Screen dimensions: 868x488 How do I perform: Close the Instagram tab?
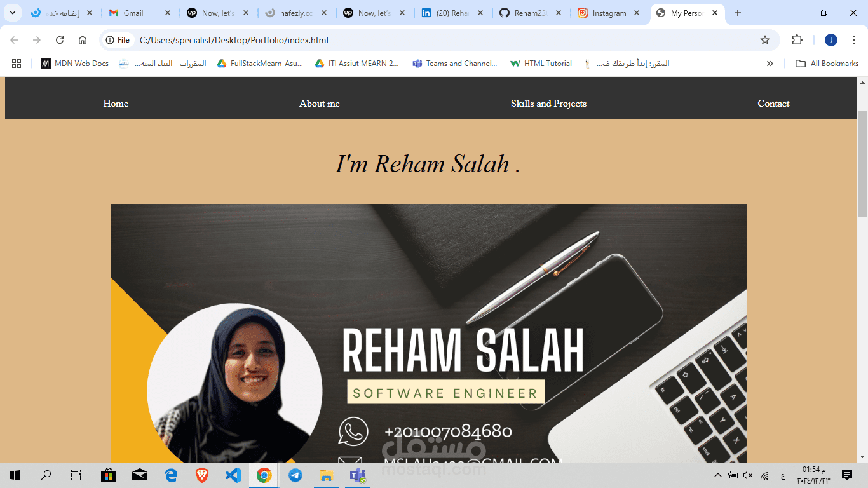pyautogui.click(x=637, y=13)
